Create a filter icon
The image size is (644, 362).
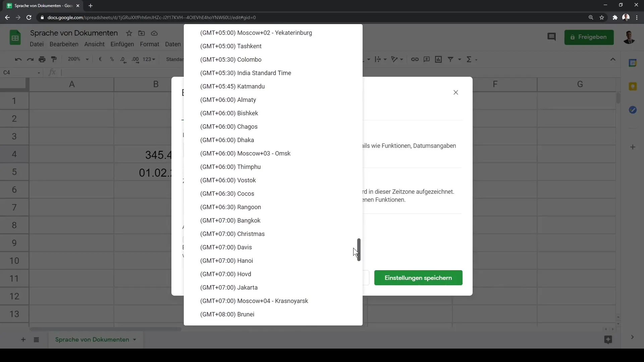coord(450,59)
